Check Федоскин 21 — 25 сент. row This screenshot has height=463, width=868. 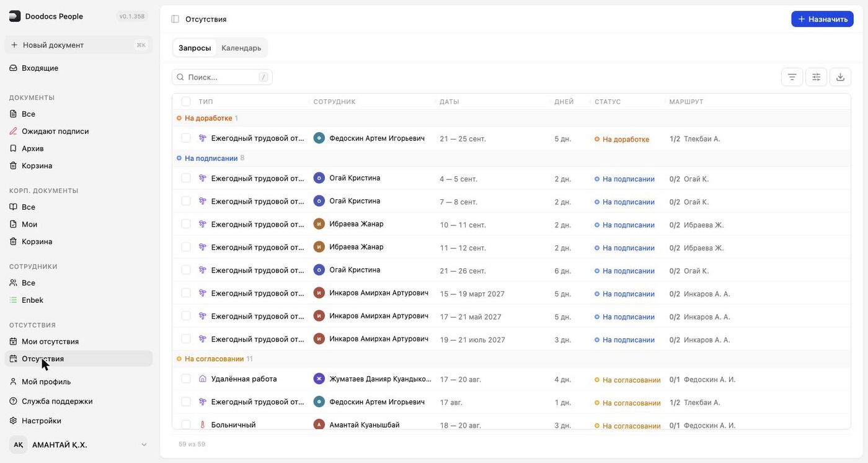click(x=186, y=138)
